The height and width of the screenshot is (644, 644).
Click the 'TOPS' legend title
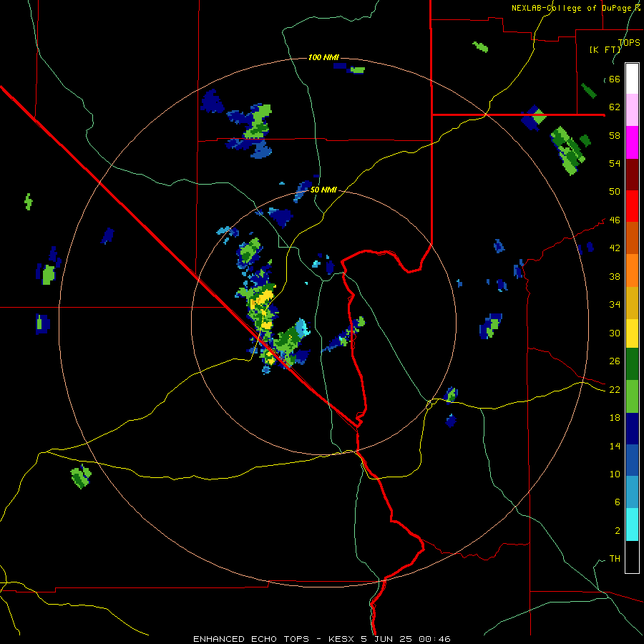pyautogui.click(x=629, y=42)
